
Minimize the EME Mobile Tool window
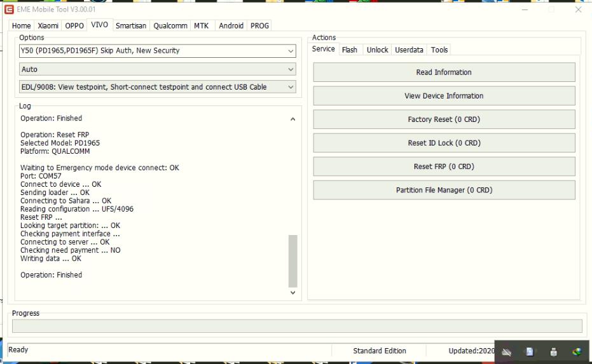click(525, 10)
